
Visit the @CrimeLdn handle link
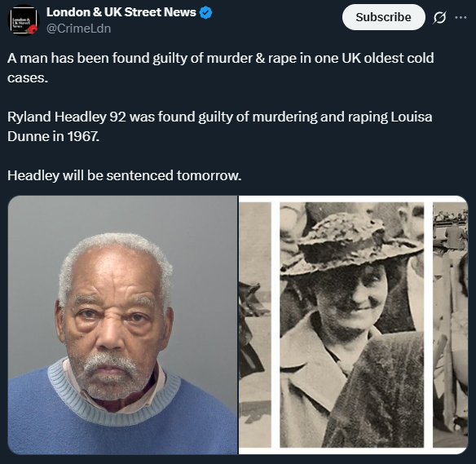point(78,29)
